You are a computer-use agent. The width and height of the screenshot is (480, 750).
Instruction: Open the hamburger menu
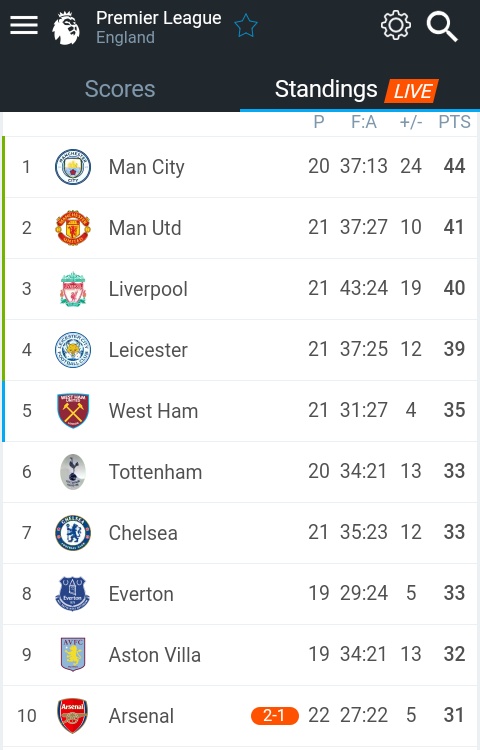click(24, 25)
